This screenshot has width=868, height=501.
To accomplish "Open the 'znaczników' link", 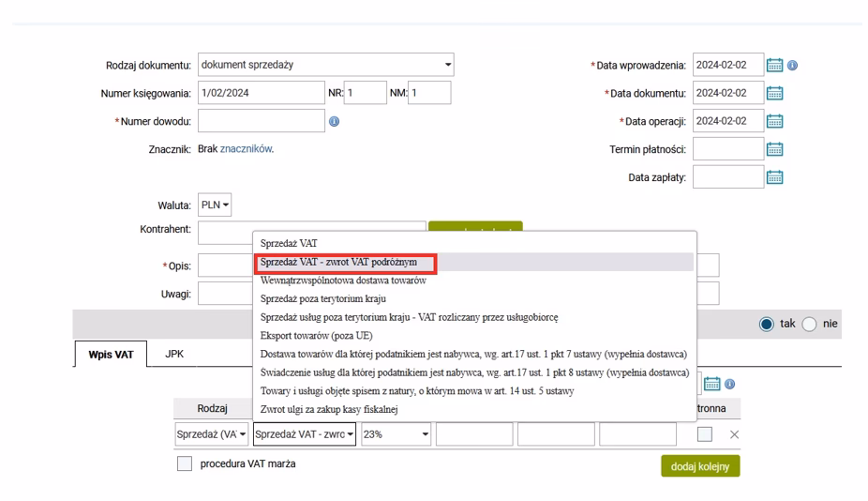I will (x=246, y=149).
